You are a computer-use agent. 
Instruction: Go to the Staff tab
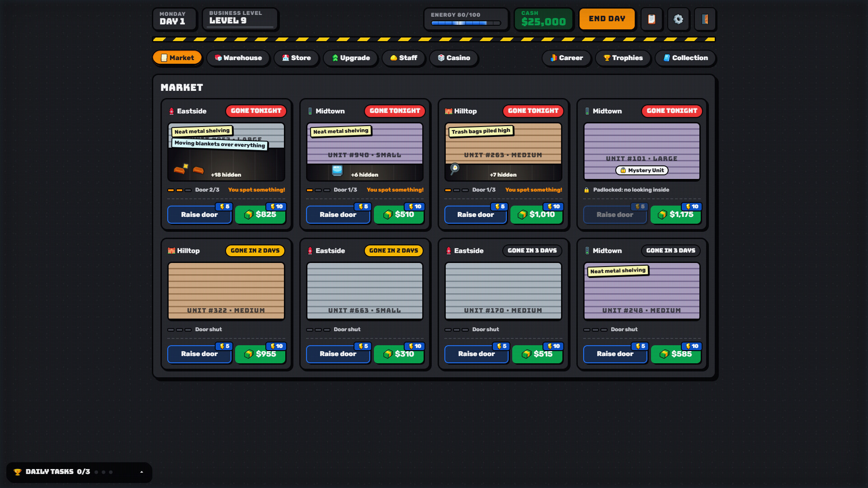(403, 58)
